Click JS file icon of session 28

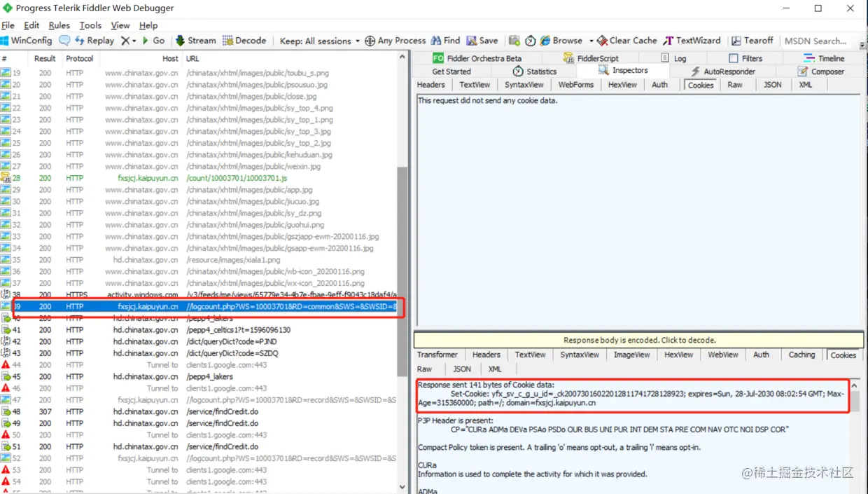[x=6, y=178]
